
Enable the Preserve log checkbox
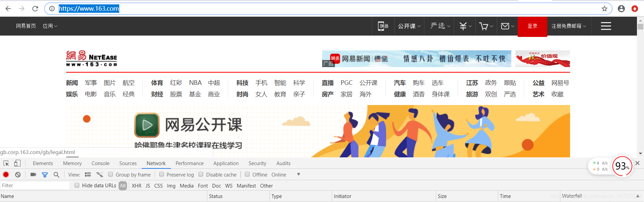point(162,174)
